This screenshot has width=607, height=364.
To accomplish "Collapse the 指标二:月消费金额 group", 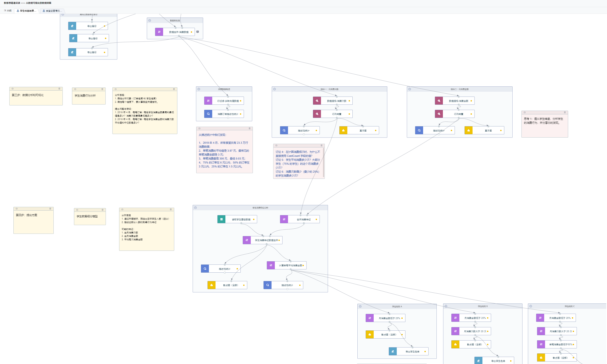I will pyautogui.click(x=410, y=89).
